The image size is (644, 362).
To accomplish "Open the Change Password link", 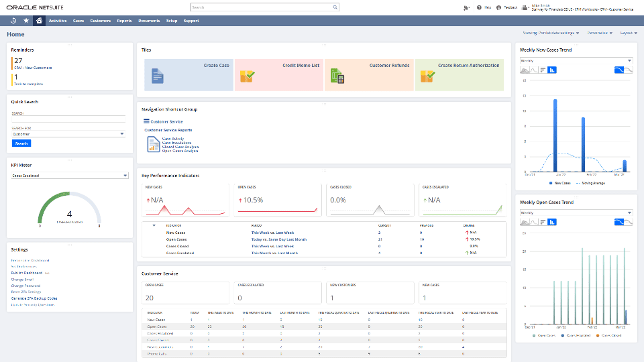I will click(25, 286).
